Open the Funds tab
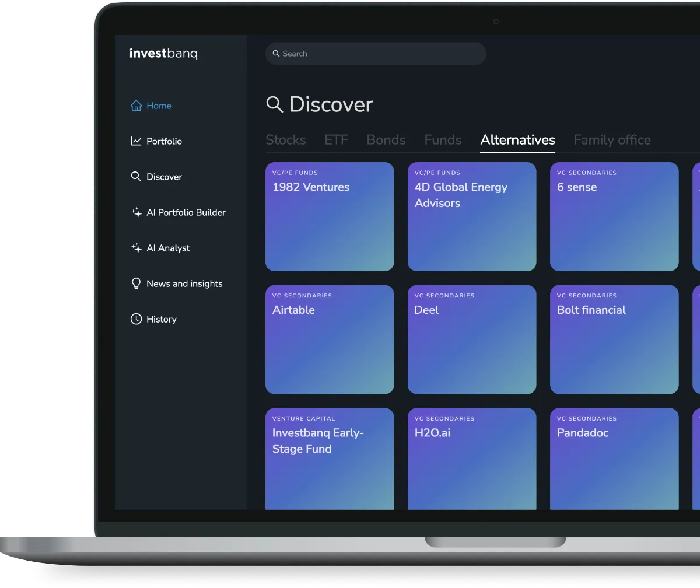The height and width of the screenshot is (588, 700). (x=443, y=140)
